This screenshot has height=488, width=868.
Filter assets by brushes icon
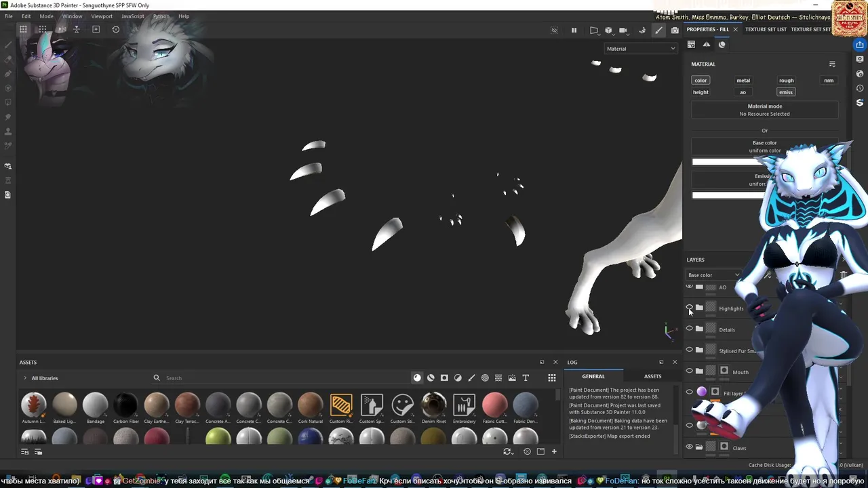[x=471, y=378]
